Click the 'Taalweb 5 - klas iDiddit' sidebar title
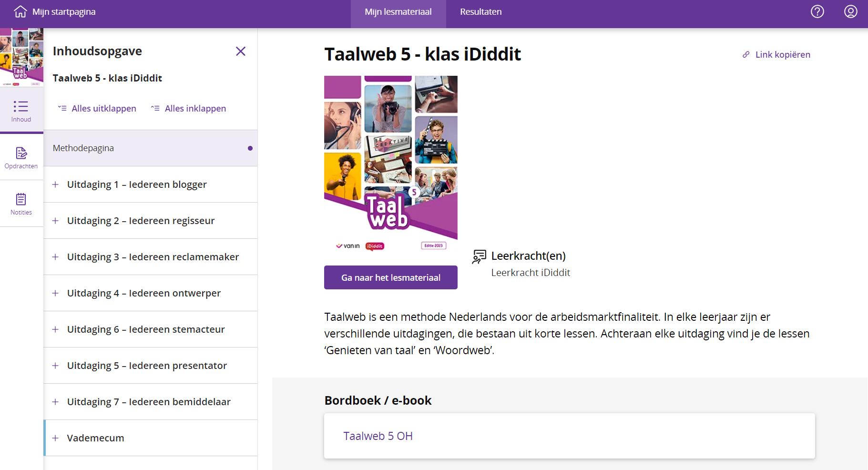Viewport: 868px width, 470px height. [x=107, y=78]
